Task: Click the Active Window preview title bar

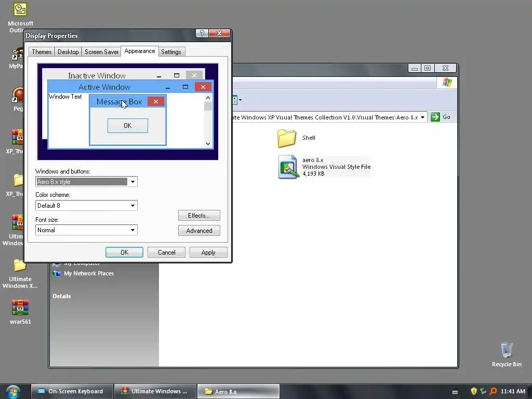Action: [104, 87]
